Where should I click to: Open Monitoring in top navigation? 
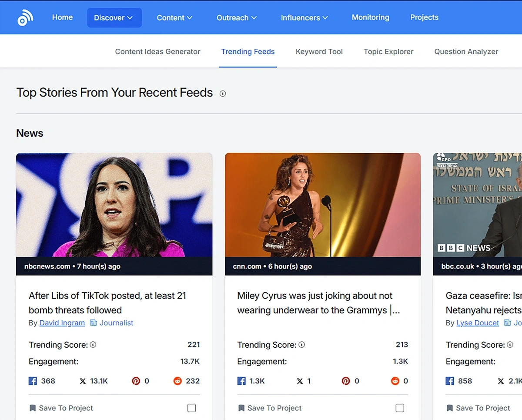[371, 17]
